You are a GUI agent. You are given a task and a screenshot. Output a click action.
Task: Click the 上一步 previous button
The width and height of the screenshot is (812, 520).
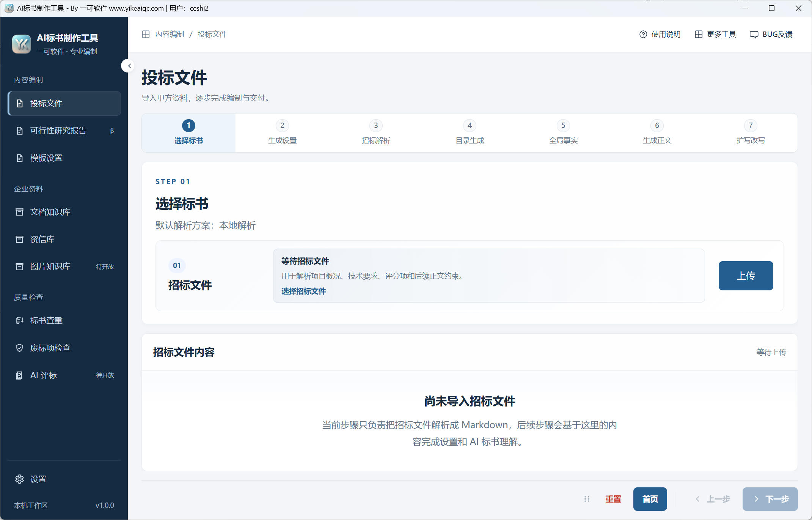click(x=713, y=499)
